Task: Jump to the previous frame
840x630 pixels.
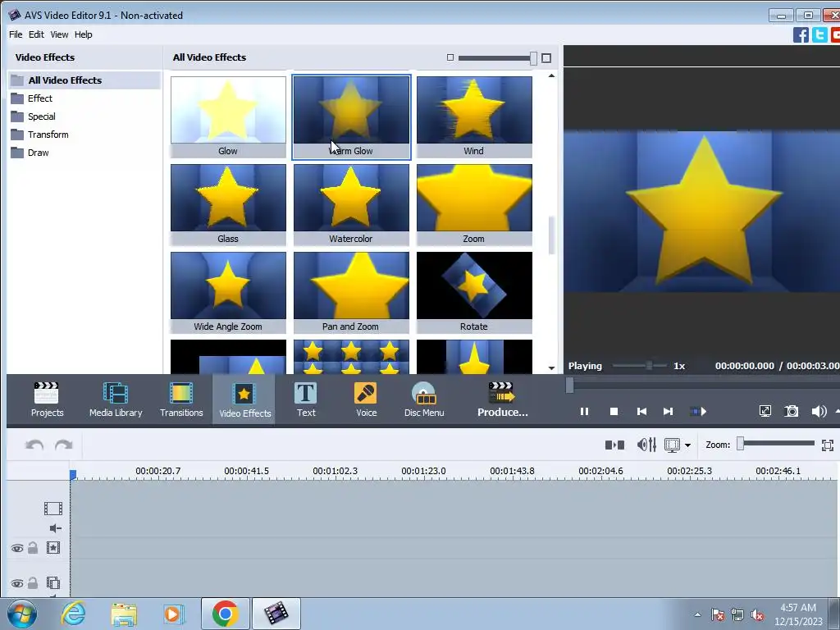Action: click(x=641, y=412)
